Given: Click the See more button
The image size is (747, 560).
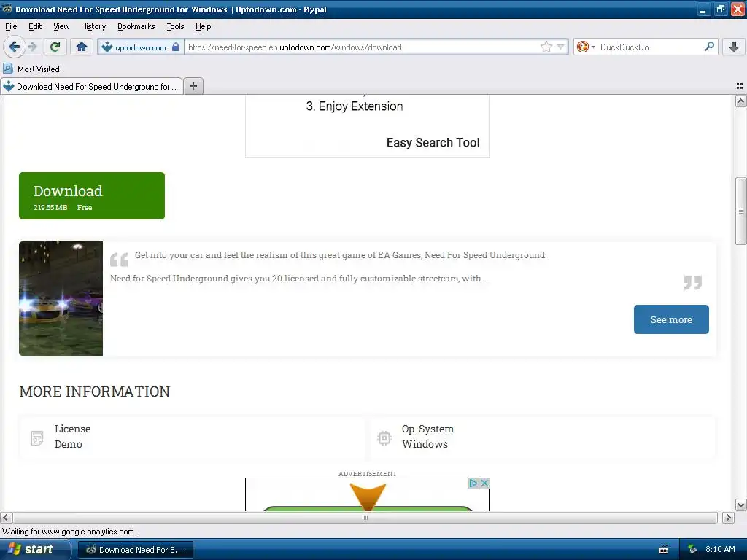Looking at the screenshot, I should 671,319.
